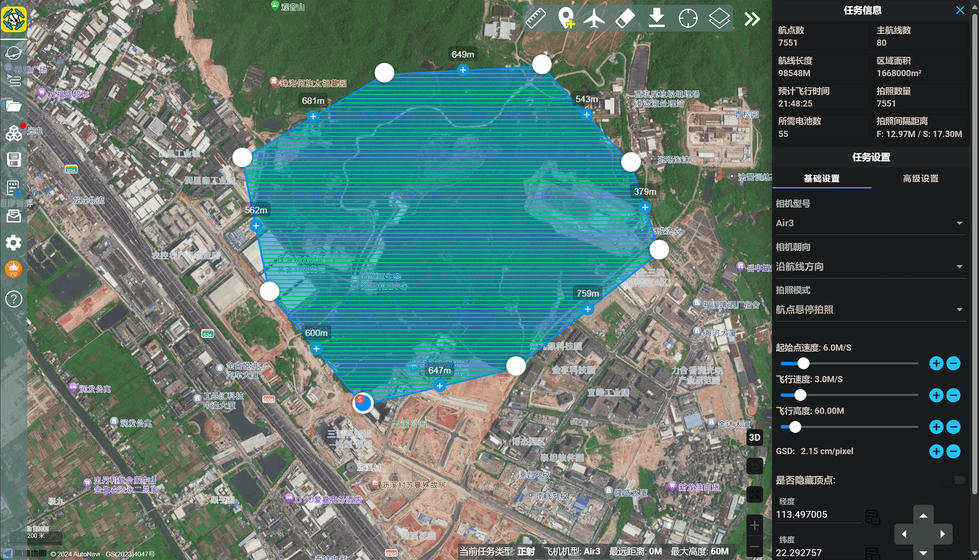The width and height of the screenshot is (979, 560).
Task: Click the left arrow on direction pad
Action: [904, 534]
